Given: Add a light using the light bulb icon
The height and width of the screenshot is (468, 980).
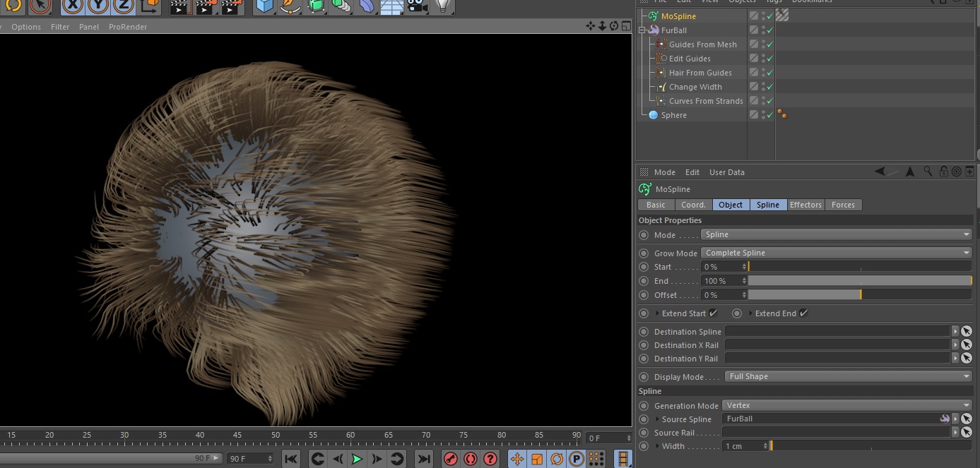Looking at the screenshot, I should pos(442,6).
